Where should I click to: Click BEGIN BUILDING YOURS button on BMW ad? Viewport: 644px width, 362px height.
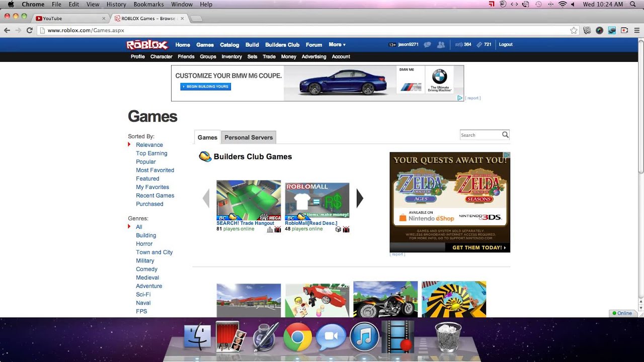205,86
